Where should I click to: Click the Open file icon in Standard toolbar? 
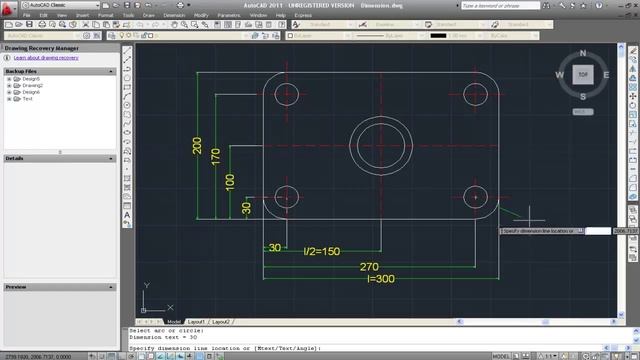pos(19,24)
